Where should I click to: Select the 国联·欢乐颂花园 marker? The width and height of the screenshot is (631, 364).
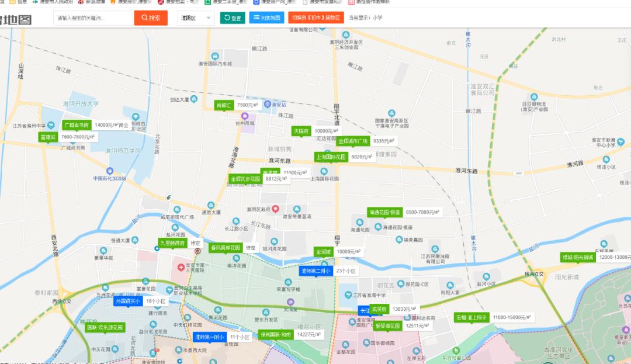point(105,327)
